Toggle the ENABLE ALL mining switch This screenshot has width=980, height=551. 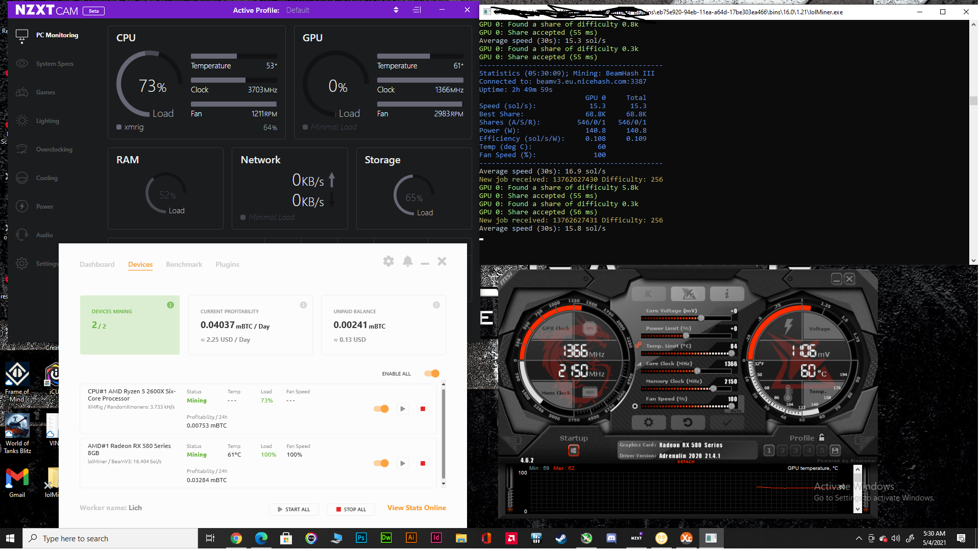[431, 373]
